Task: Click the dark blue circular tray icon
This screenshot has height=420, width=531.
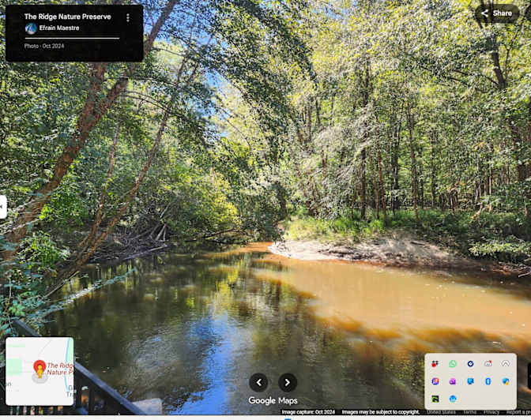Action: (470, 364)
